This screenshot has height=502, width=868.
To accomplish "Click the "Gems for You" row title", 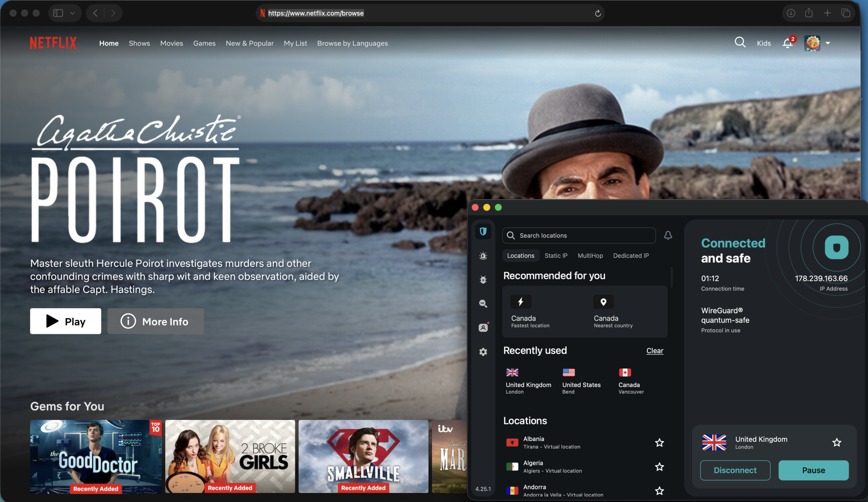I will click(67, 406).
